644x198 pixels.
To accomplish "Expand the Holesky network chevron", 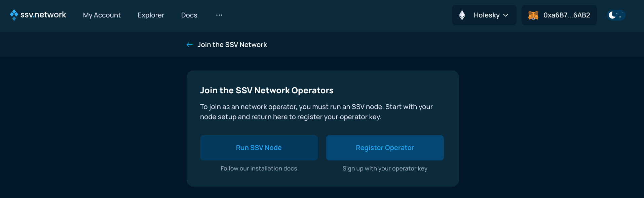I will pos(505,15).
